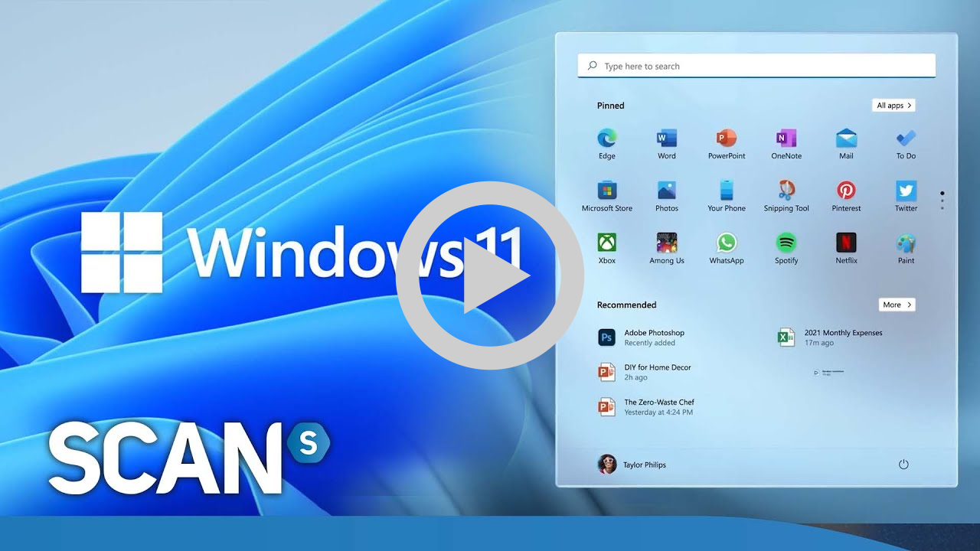
Task: Click the Taylor Philips account name
Action: pyautogui.click(x=645, y=465)
